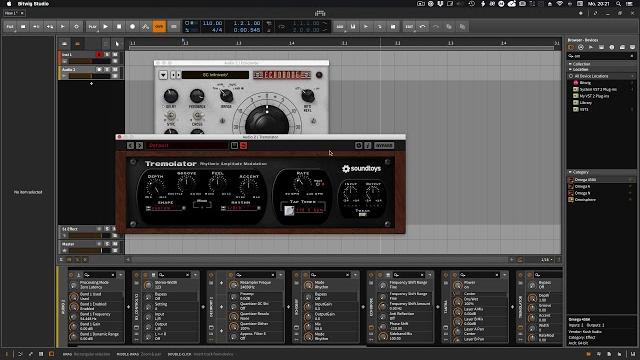Image resolution: width=640 pixels, height=360 pixels.
Task: Solo the Master track
Action: coord(107,244)
